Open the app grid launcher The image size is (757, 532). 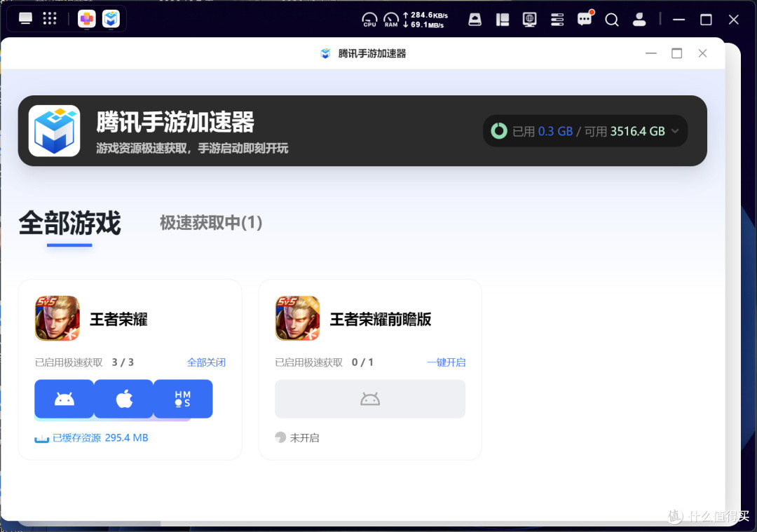tap(50, 19)
